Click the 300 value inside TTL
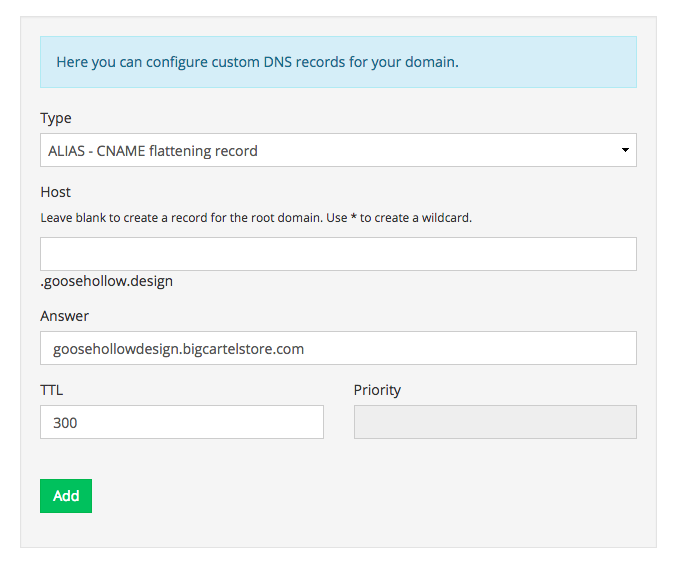 pos(65,423)
